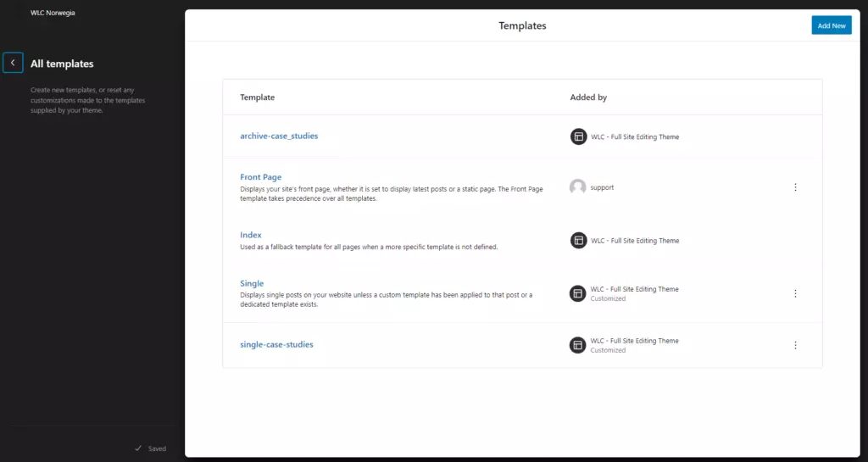The width and height of the screenshot is (868, 462).
Task: Click the All templates heading
Action: click(62, 64)
